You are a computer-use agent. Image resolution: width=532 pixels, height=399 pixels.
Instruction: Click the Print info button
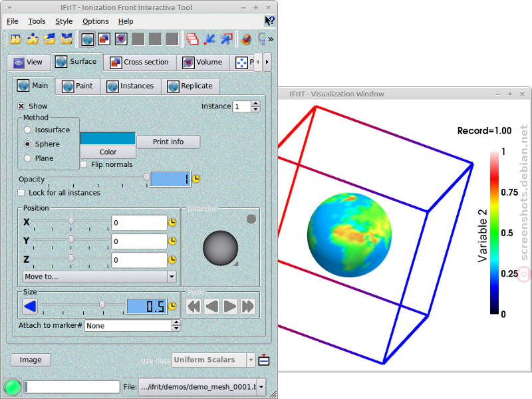pos(168,142)
